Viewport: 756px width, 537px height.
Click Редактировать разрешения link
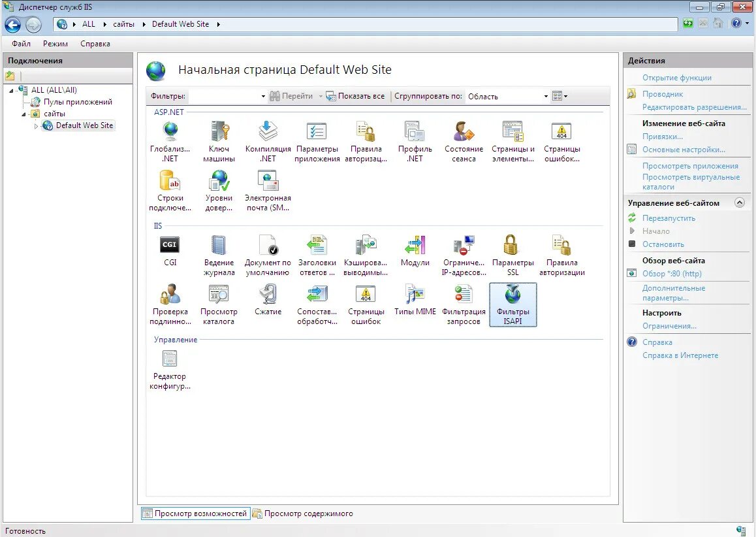tap(694, 107)
